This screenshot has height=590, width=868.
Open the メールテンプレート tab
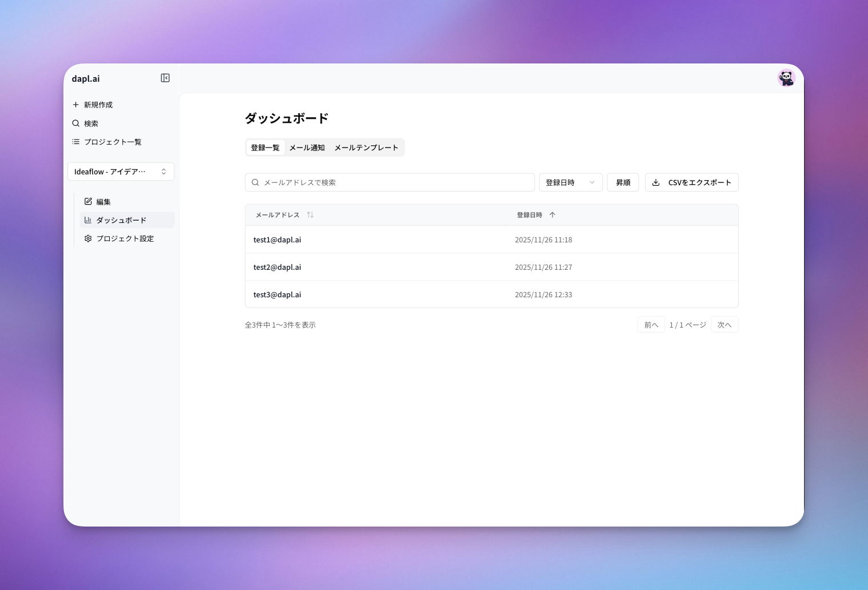click(x=366, y=147)
